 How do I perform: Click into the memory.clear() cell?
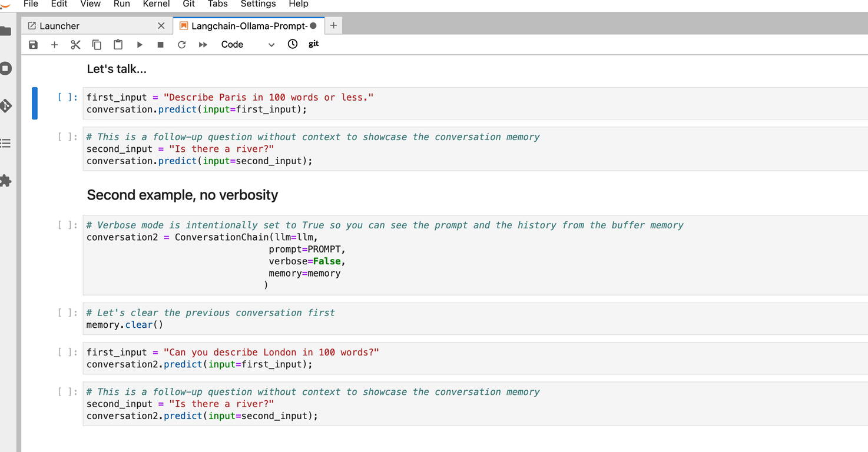[x=475, y=319]
